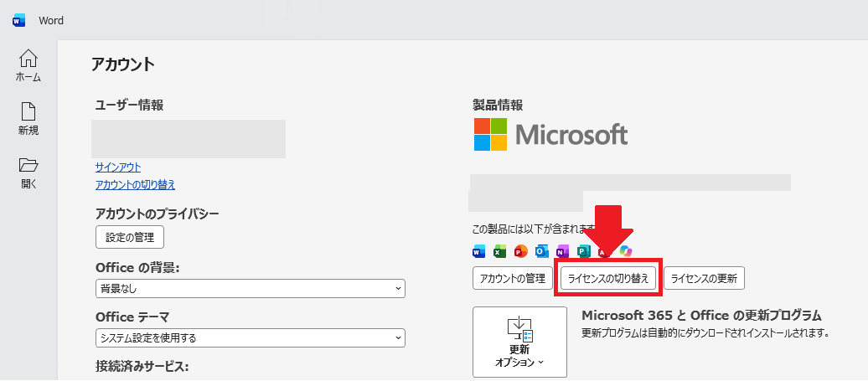
Task: Go to ホーム (Home) in the sidebar
Action: 28,66
